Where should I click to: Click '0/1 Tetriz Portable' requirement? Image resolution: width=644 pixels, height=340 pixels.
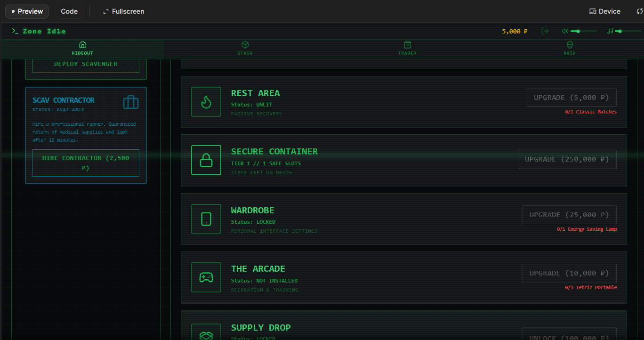pos(591,288)
